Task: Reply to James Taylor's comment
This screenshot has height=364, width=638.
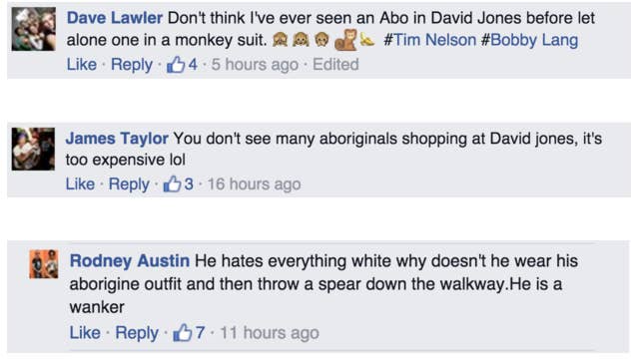Action: pos(129,184)
